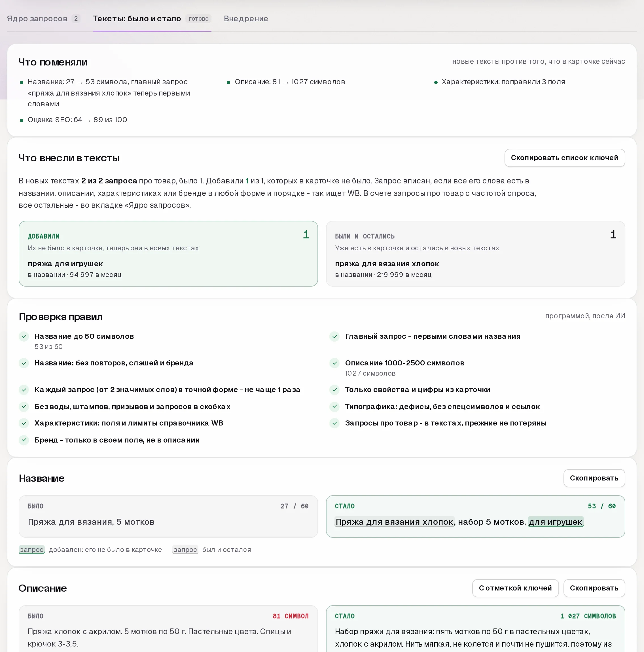Click check icon beside «Главный запрос - первыми словами»

(334, 336)
